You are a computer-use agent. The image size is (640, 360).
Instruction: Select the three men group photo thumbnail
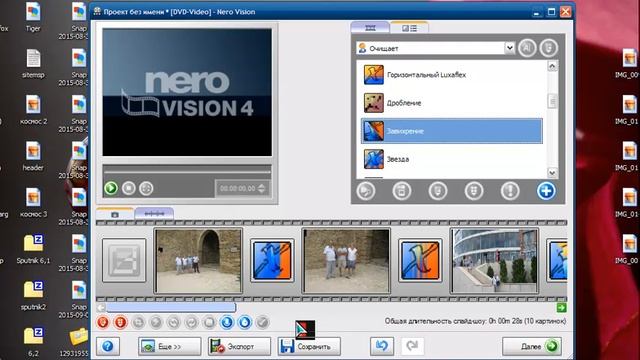point(346,260)
